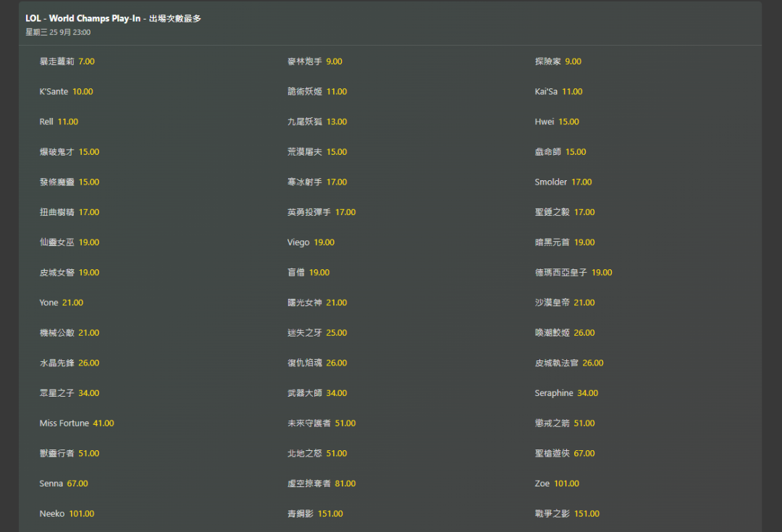
Task: Choose 沙漠皇帝 at odds 21.00
Action: coord(564,303)
